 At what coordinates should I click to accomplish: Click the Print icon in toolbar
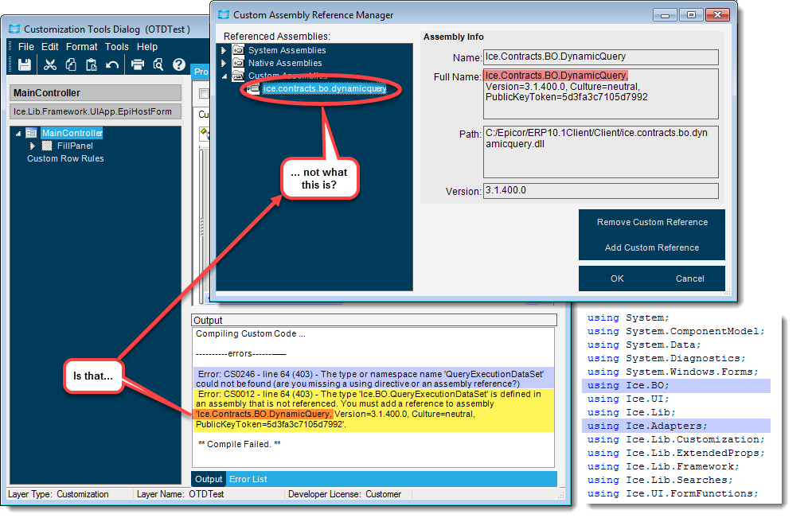tap(138, 64)
